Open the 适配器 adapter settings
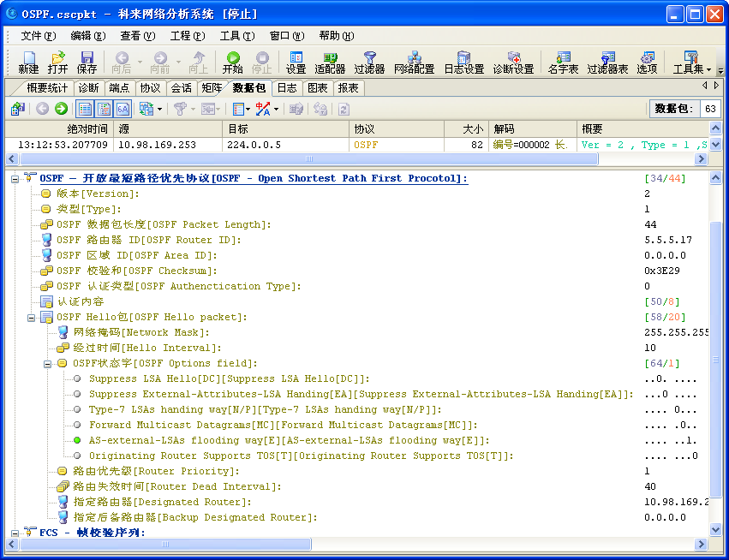Viewport: 729px width, 560px height. pos(332,62)
